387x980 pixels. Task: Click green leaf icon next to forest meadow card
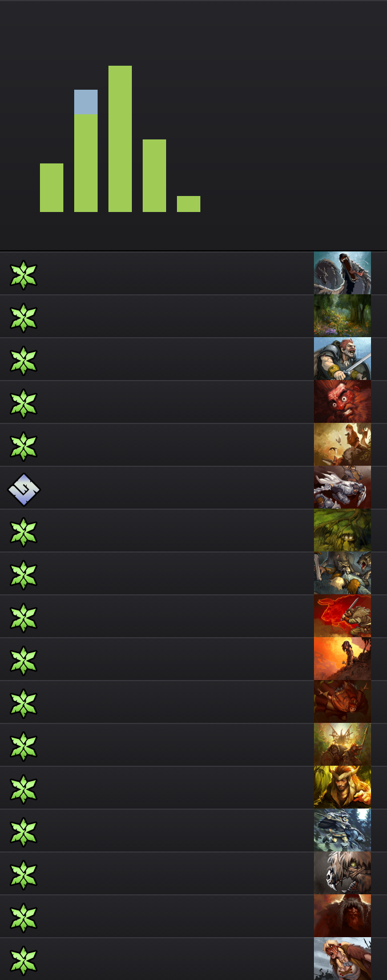(23, 318)
